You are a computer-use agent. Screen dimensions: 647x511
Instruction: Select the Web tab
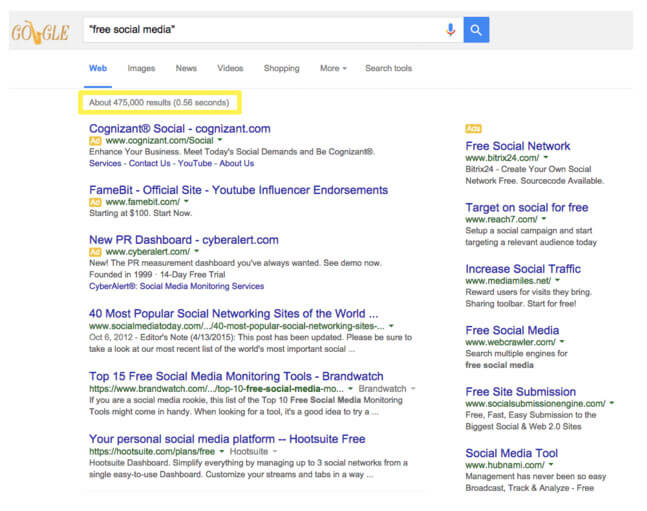click(98, 68)
